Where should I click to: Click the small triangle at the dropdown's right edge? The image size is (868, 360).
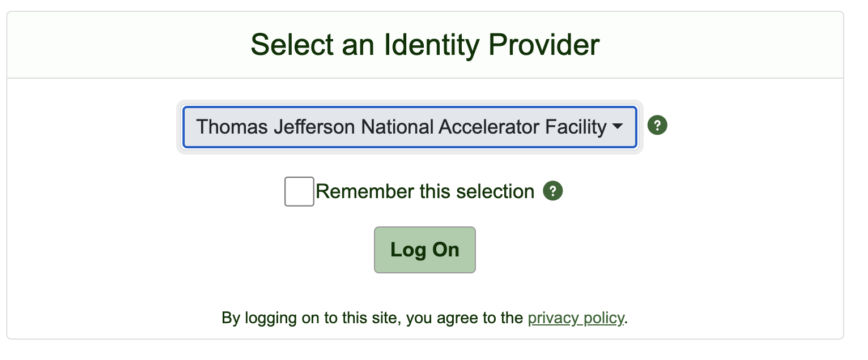click(618, 127)
